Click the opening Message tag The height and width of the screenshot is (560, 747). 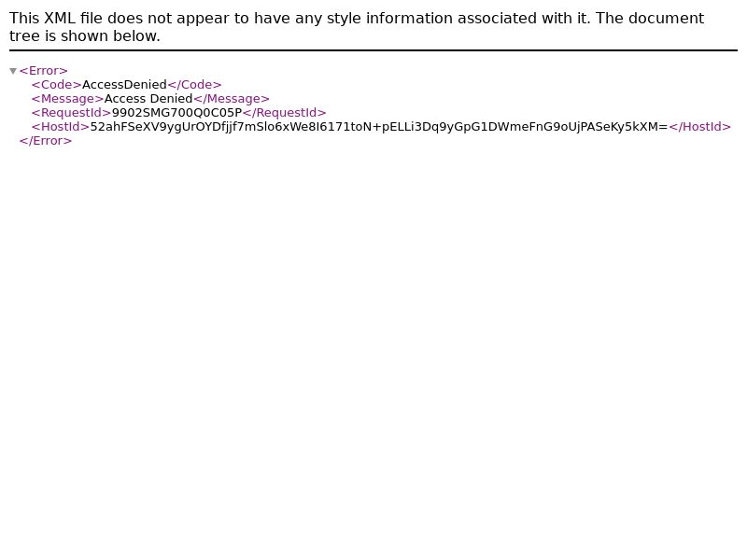click(x=67, y=99)
